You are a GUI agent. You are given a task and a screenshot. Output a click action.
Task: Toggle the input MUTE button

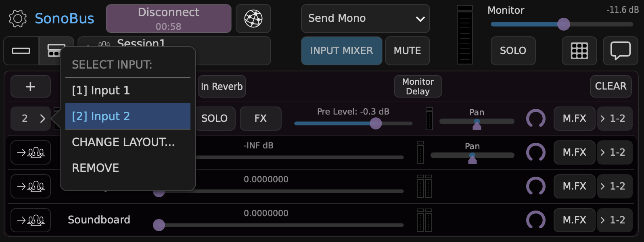(x=408, y=51)
